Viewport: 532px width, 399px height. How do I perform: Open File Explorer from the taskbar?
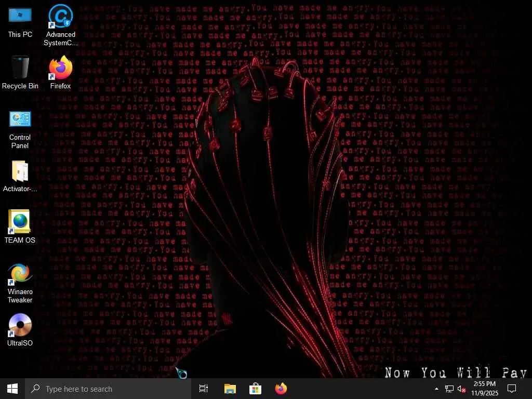pyautogui.click(x=230, y=389)
